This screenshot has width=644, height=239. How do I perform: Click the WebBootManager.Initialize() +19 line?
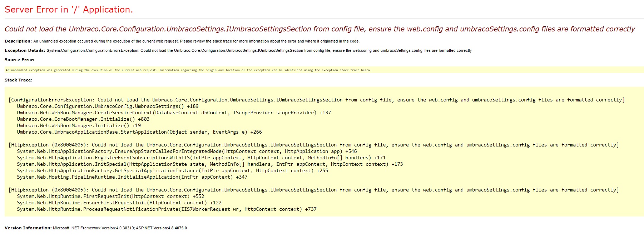click(79, 125)
